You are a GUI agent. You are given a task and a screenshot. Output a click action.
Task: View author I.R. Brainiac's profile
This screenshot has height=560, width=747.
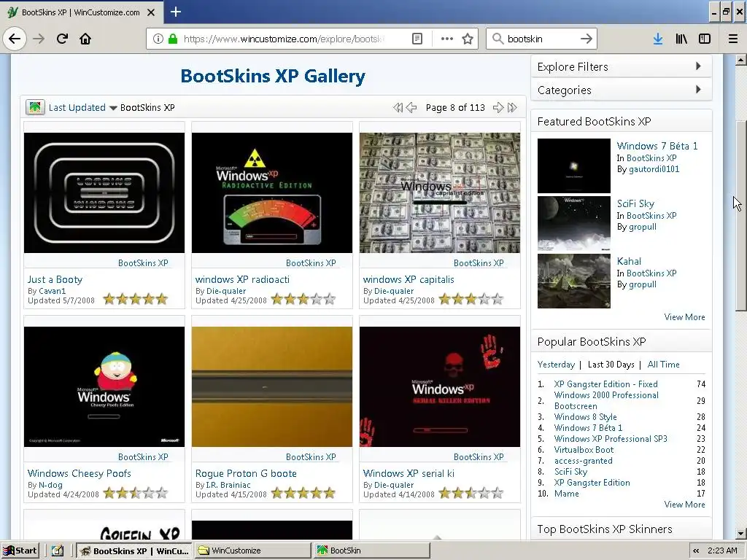[228, 485]
